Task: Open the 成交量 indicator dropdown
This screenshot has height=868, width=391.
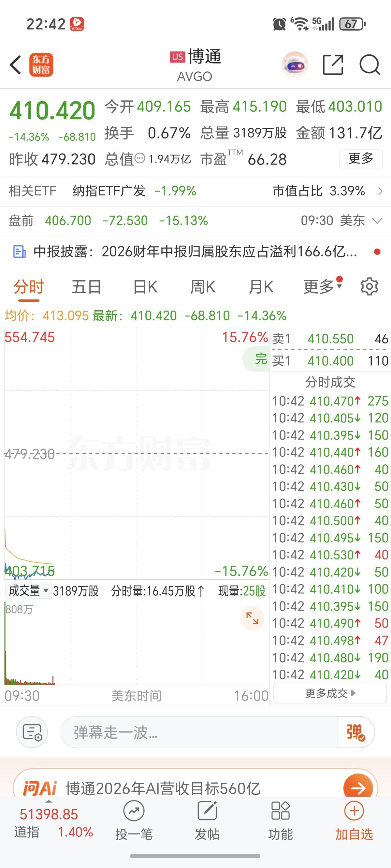Action: click(x=29, y=591)
